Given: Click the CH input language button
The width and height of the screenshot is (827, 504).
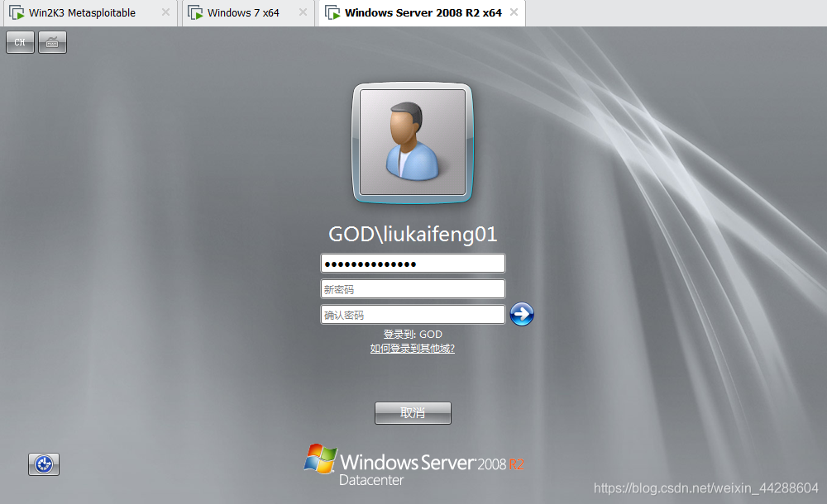Looking at the screenshot, I should [x=20, y=42].
